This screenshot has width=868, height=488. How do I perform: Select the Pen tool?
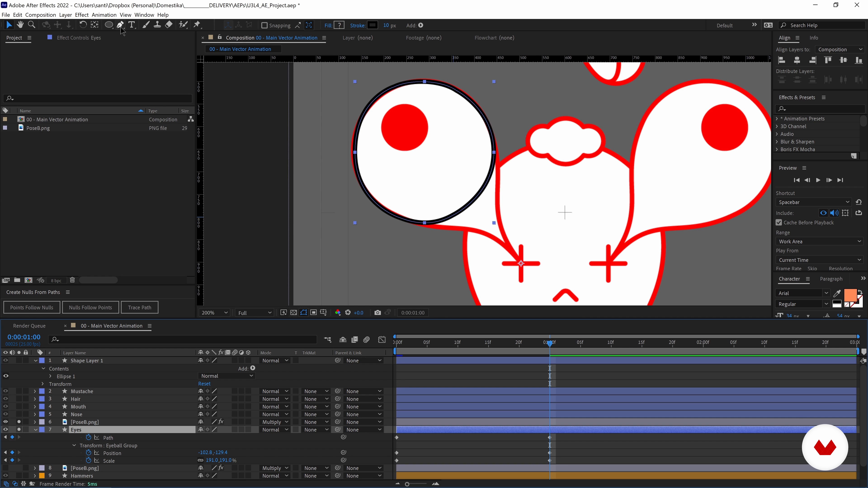click(x=120, y=25)
